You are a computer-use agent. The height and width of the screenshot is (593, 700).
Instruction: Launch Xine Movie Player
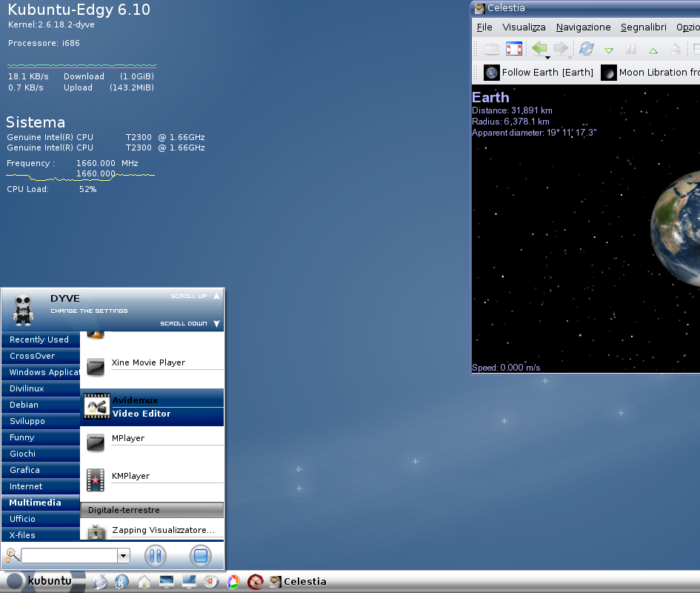point(153,366)
